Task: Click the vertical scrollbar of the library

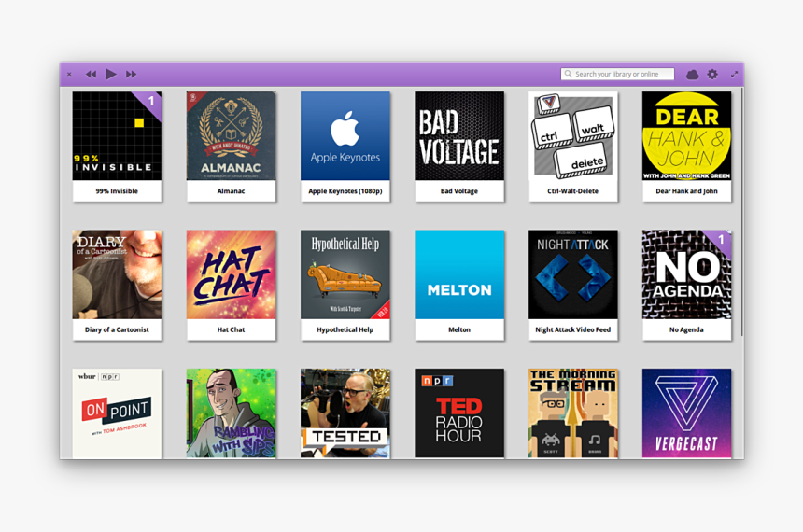Action: (x=741, y=212)
